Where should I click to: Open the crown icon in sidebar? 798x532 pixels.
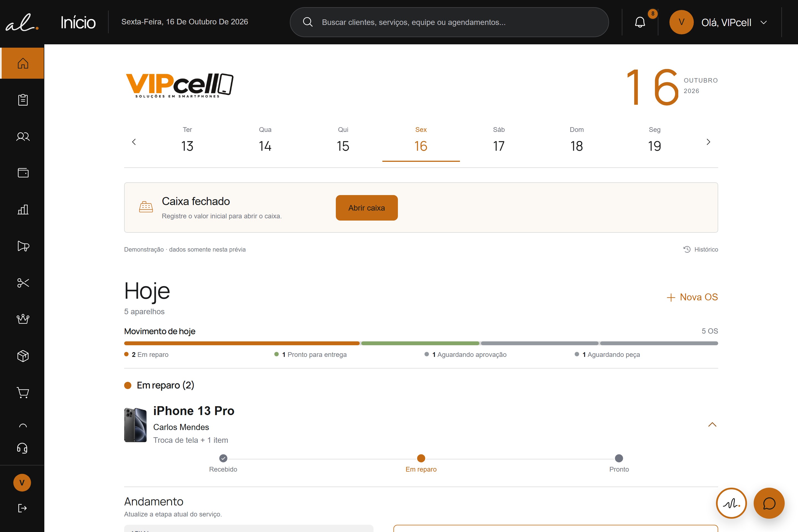point(23,319)
